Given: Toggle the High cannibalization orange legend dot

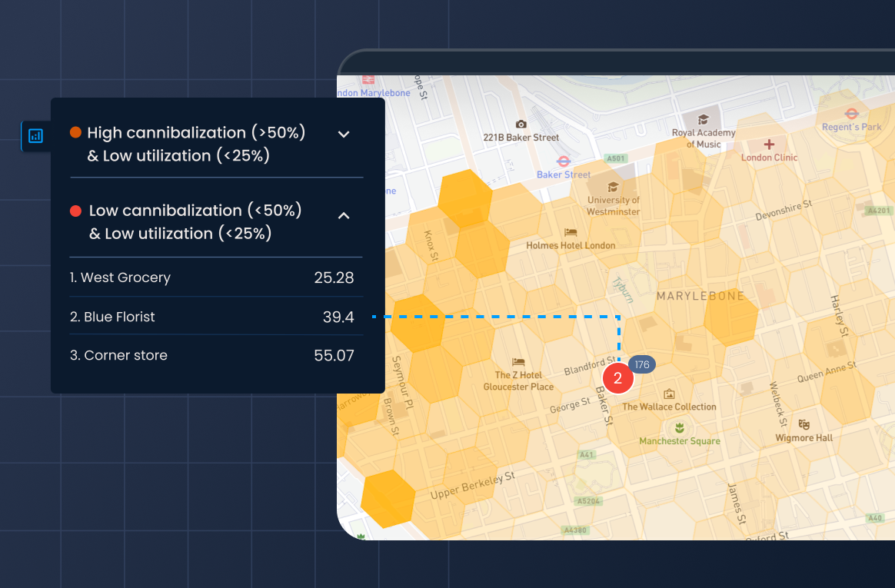Looking at the screenshot, I should coord(75,132).
